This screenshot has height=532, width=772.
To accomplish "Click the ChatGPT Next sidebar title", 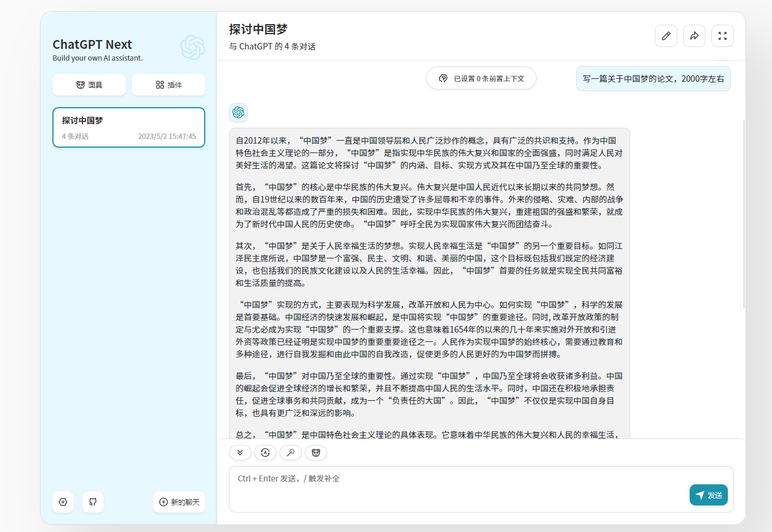I will pyautogui.click(x=92, y=45).
